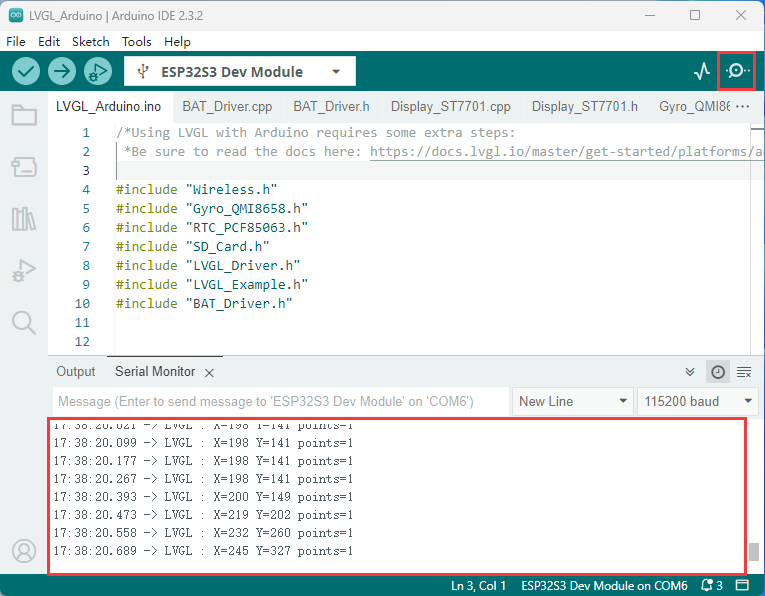Image resolution: width=765 pixels, height=596 pixels.
Task: Switch to the BAT_Driver.h tab
Action: pyautogui.click(x=331, y=106)
